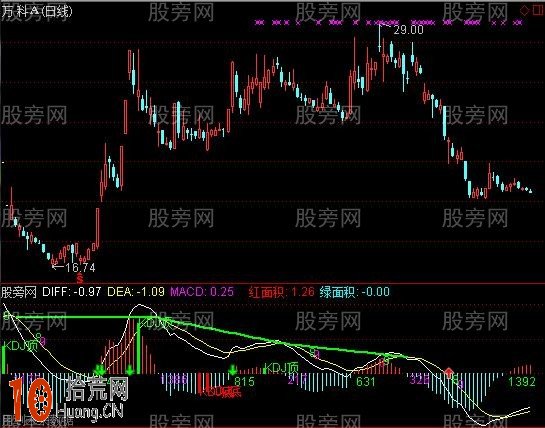545x428 pixels.
Task: Click the red split-window square icon
Action: pos(538,10)
